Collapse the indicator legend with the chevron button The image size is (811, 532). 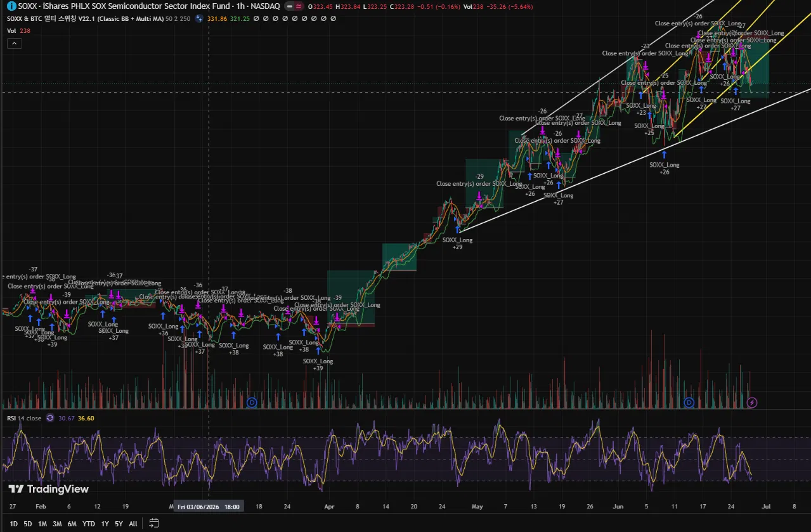pyautogui.click(x=14, y=43)
